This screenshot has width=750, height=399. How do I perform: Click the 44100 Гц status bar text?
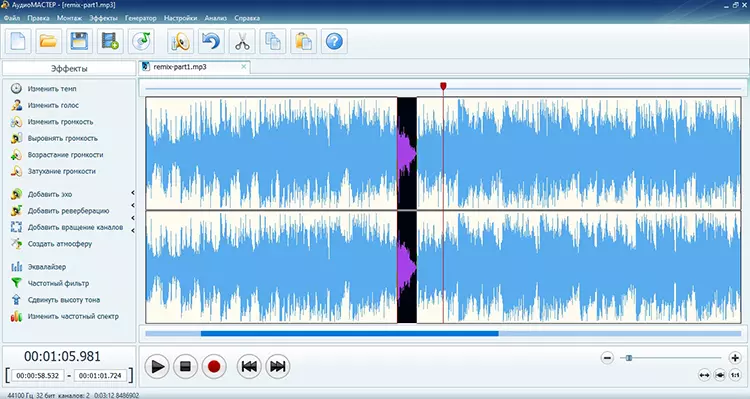(20, 396)
